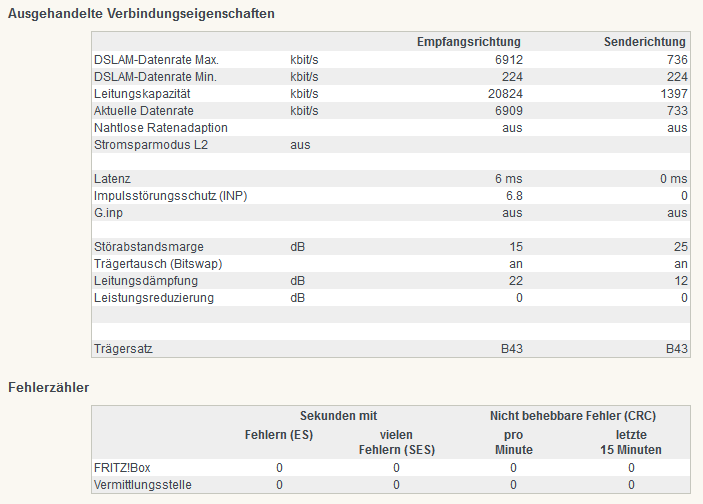Viewport: 703px width, 504px height.
Task: Click the Leitungskapazität row label
Action: tap(142, 94)
